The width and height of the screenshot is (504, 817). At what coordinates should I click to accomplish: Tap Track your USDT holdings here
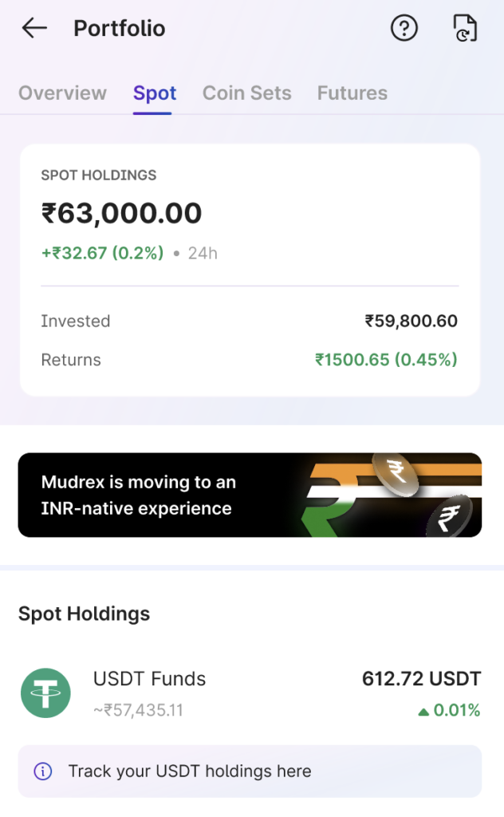pyautogui.click(x=190, y=772)
